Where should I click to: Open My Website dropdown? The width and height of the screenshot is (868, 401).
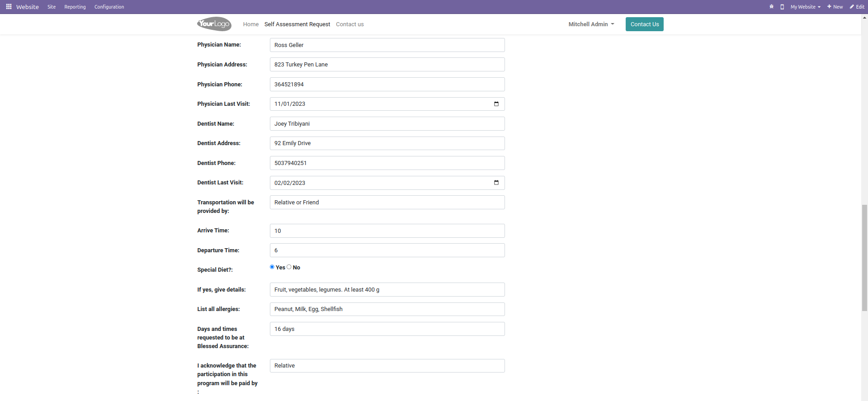coord(806,7)
